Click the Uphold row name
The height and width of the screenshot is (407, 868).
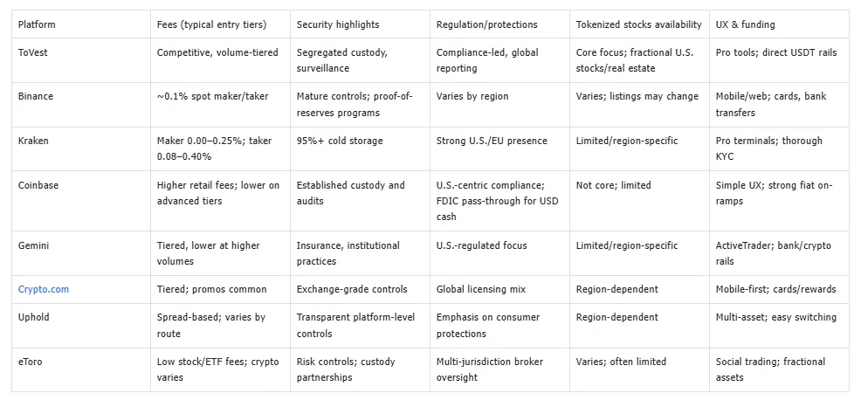pos(34,317)
